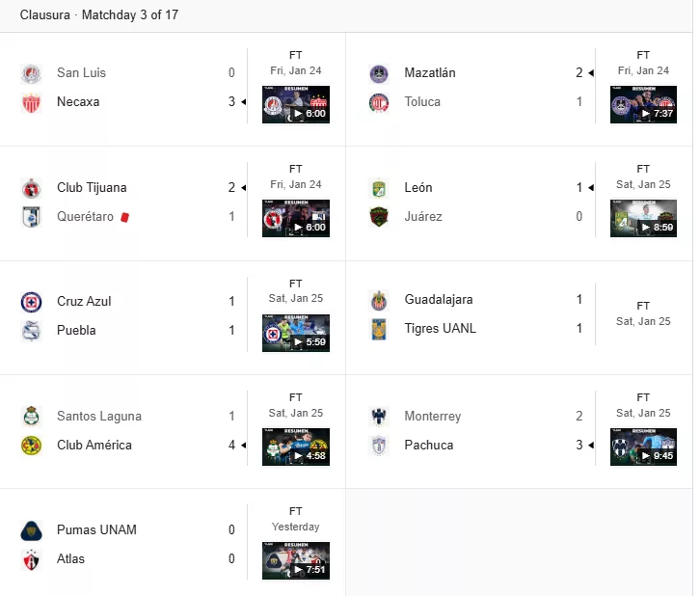Play Pumas UNAM vs Atlas 7:51 highlights
This screenshot has height=596, width=700.
(296, 560)
